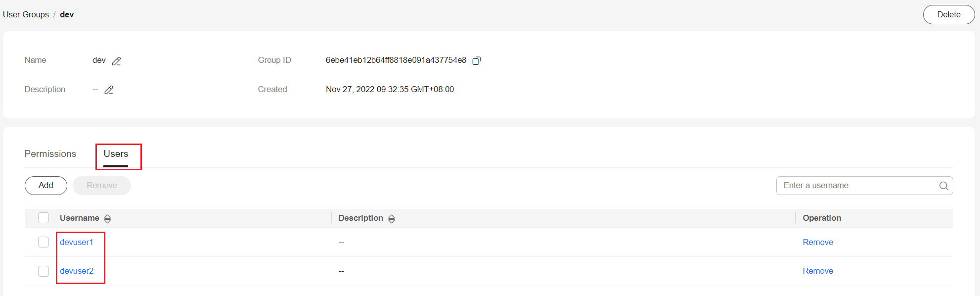This screenshot has width=980, height=296.
Task: Open devuser1 user details
Action: click(x=77, y=242)
